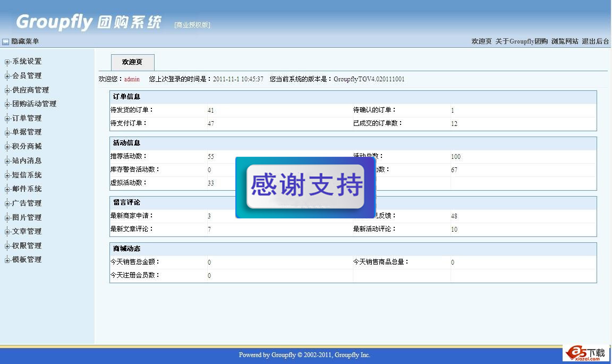The width and height of the screenshot is (612, 364).
Task: Open 团购活动管理 in the sidebar
Action: tap(35, 104)
